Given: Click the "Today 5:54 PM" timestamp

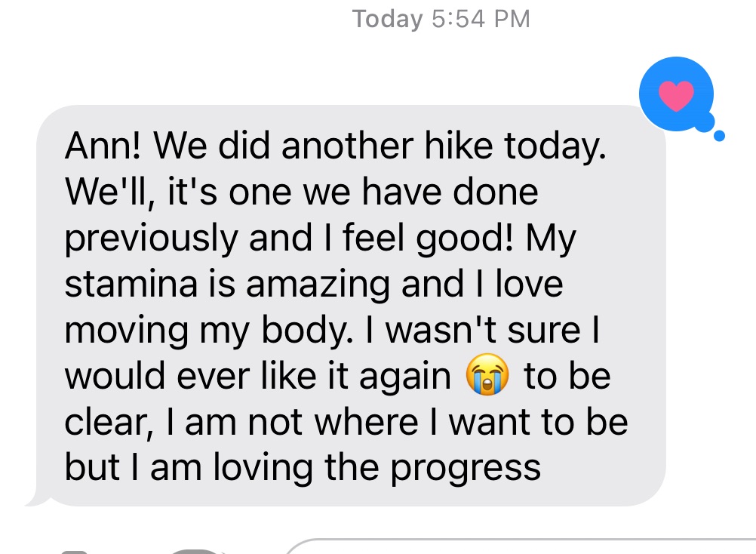Looking at the screenshot, I should [x=441, y=19].
